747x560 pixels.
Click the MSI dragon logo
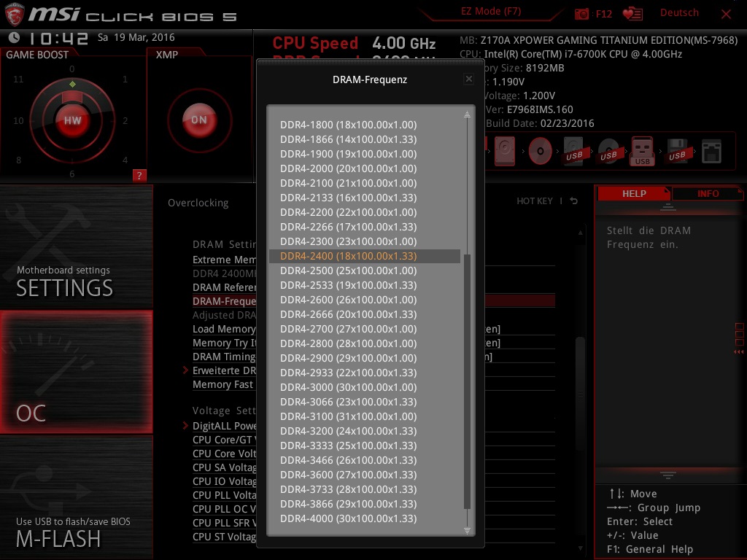pos(14,15)
